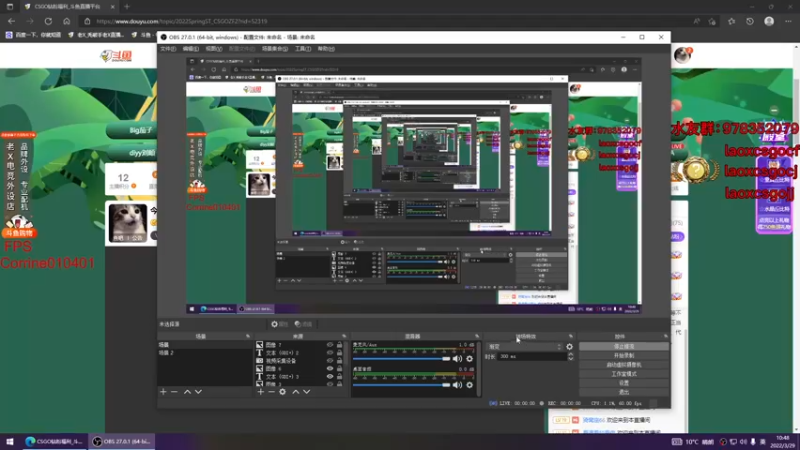This screenshot has height=450, width=800.
Task: Add a new source with the plus icon
Action: coord(261,392)
